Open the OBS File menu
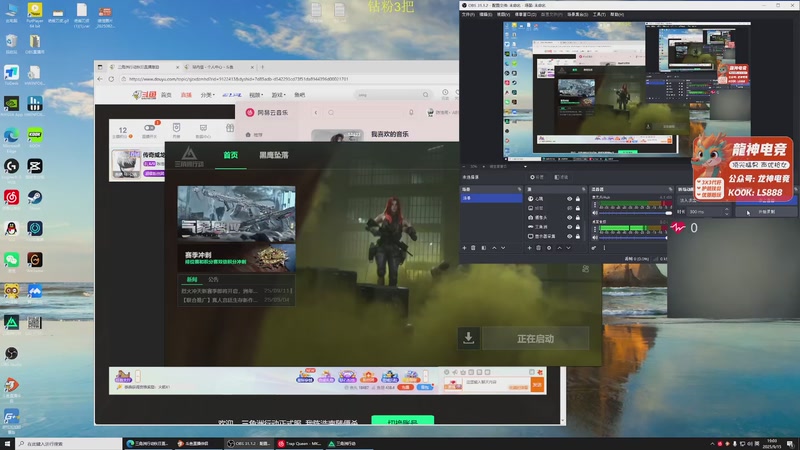The image size is (800, 450). [468, 15]
